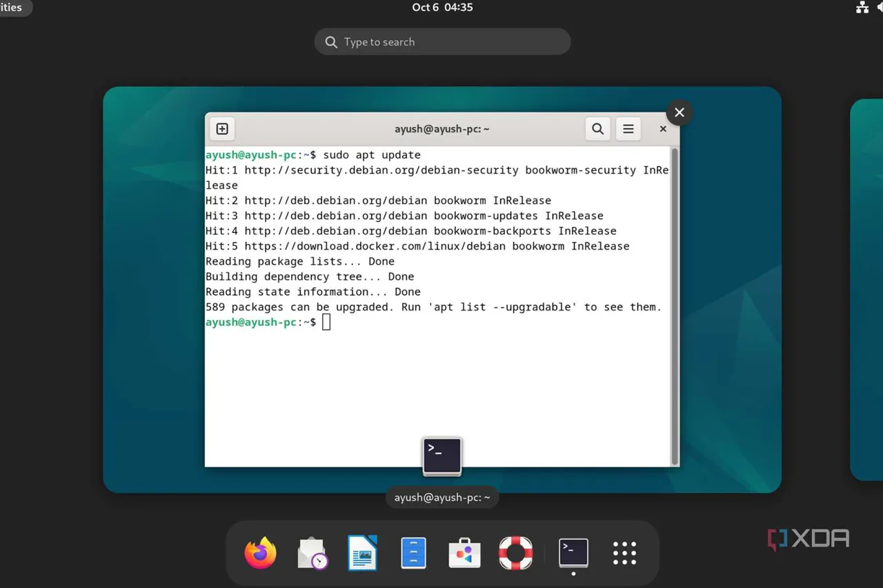Image resolution: width=883 pixels, height=588 pixels.
Task: Click the network status icon in top bar
Action: [x=862, y=8]
